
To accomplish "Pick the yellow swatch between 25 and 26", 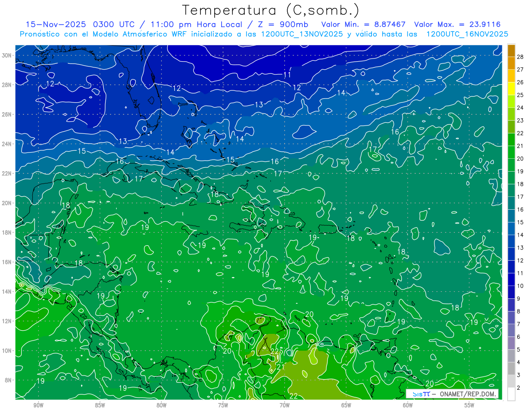I will [511, 88].
